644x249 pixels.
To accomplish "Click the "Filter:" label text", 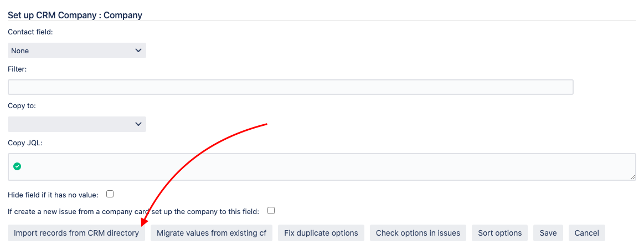I will point(17,69).
